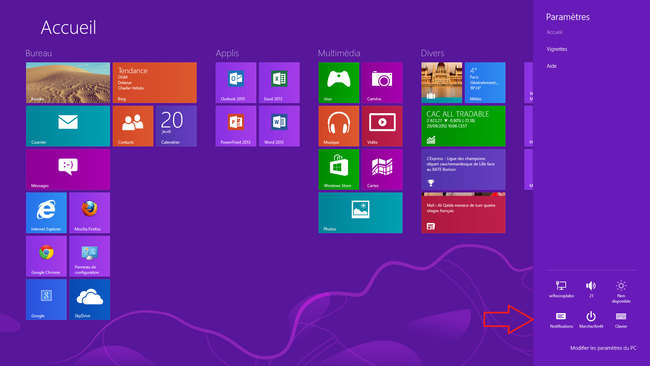Click the Applis group heading
The image size is (650, 366).
pyautogui.click(x=227, y=53)
